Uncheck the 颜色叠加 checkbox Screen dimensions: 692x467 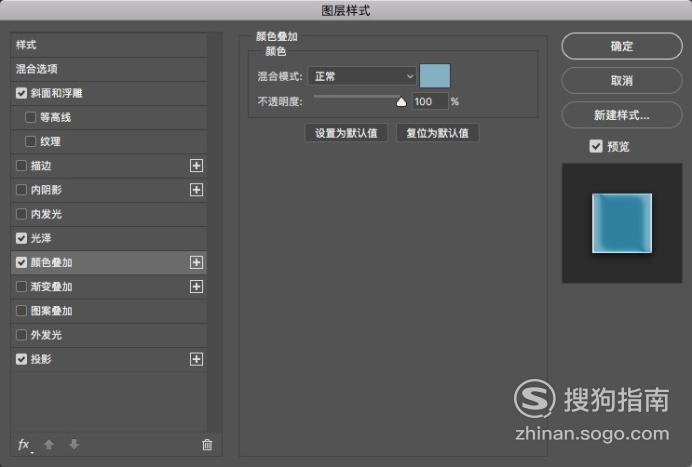[x=21, y=263]
